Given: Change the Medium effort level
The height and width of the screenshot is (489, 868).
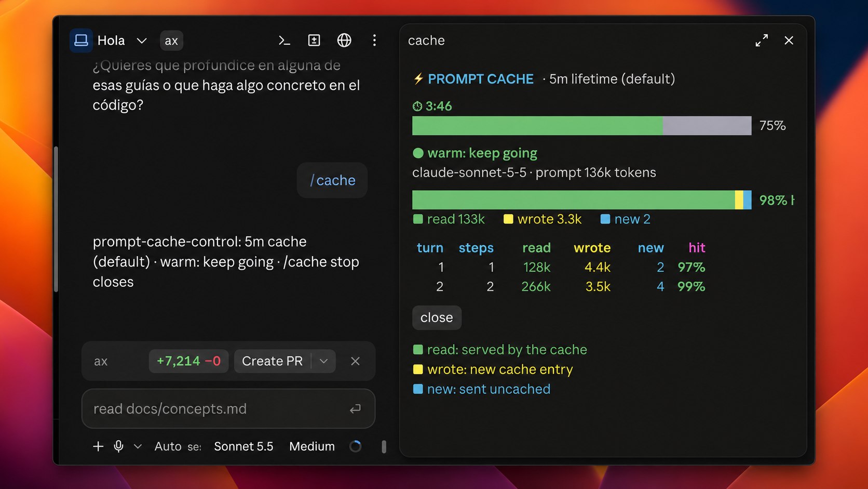Looking at the screenshot, I should tap(312, 446).
